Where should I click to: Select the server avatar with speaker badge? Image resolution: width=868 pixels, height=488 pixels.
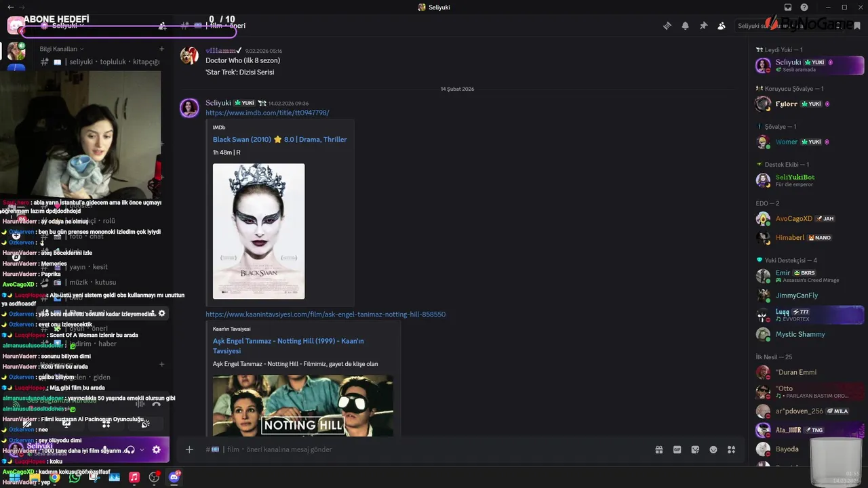coord(16,51)
